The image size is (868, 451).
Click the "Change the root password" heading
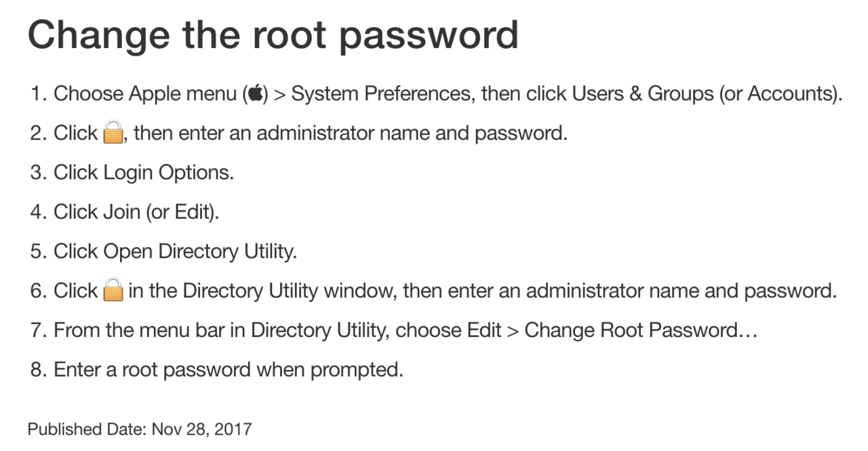273,35
